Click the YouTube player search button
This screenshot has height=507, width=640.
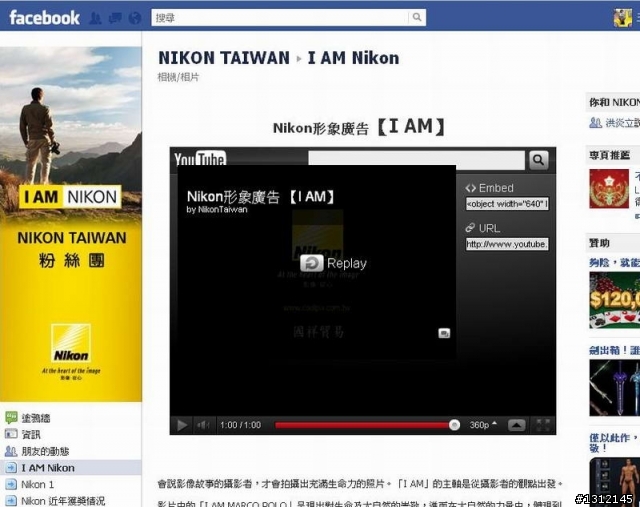pyautogui.click(x=539, y=160)
